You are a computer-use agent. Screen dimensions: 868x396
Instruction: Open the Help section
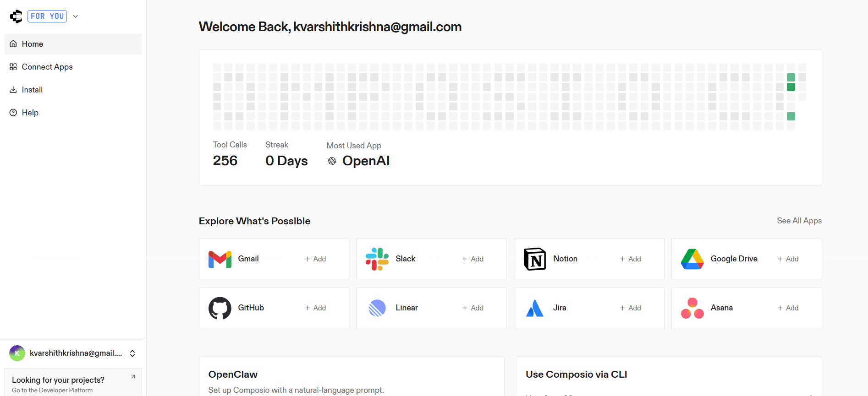click(73, 113)
